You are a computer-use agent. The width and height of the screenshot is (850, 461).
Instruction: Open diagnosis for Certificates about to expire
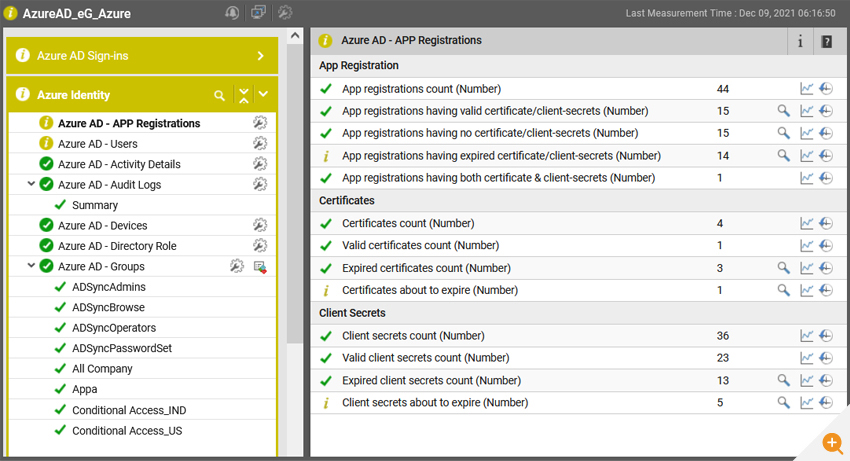click(783, 290)
